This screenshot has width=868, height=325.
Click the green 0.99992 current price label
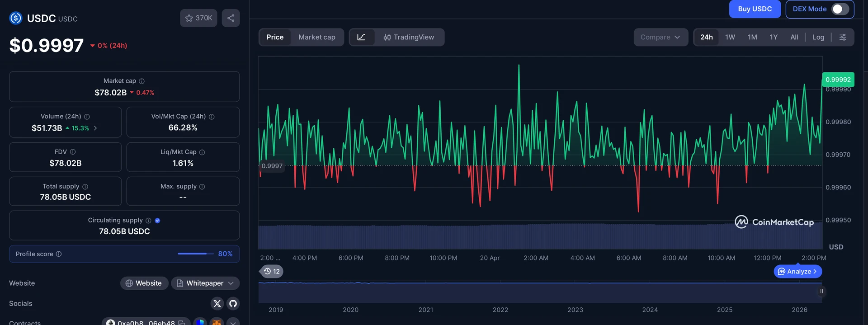[x=838, y=80]
